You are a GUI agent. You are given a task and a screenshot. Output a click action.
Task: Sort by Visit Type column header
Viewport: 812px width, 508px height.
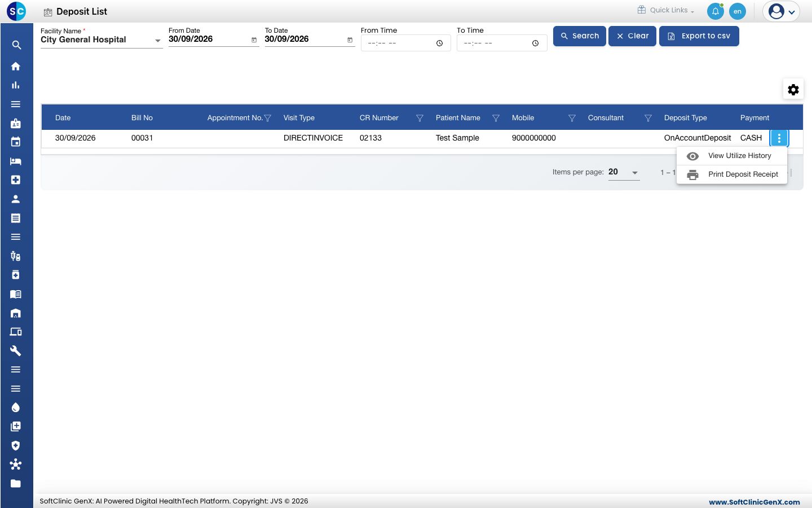pyautogui.click(x=299, y=118)
